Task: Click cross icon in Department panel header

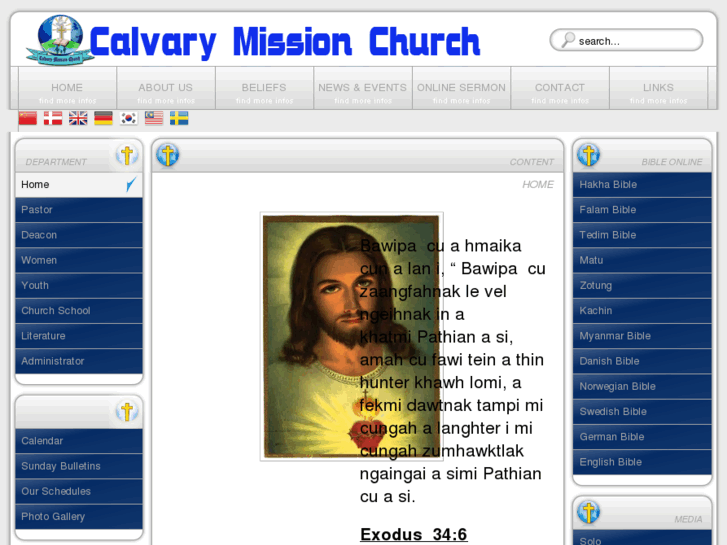Action: click(127, 155)
